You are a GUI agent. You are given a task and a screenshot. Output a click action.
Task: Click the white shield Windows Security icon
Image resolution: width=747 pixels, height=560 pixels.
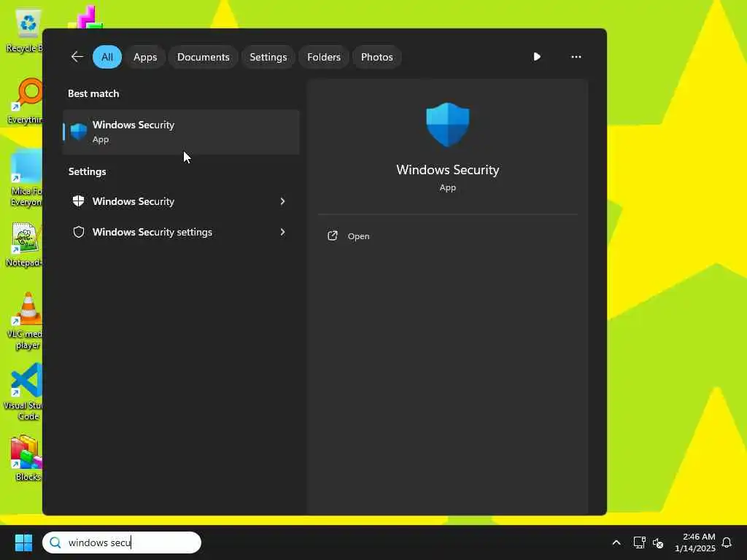coord(79,201)
